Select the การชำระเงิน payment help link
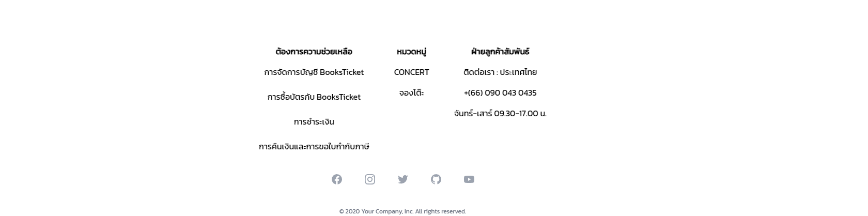 [x=314, y=122]
